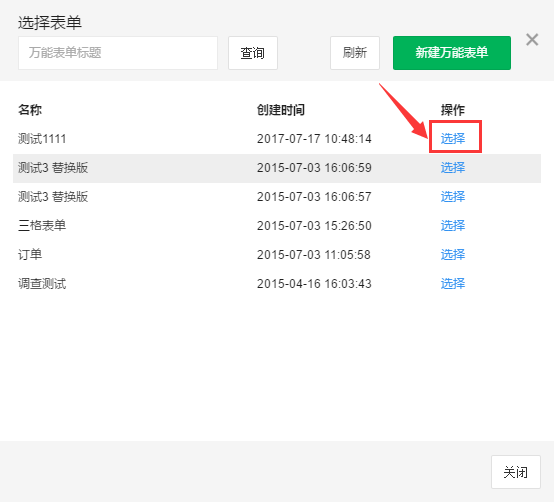Click 选择 in the 16:06:57 测试3 替换版 row

coord(453,196)
